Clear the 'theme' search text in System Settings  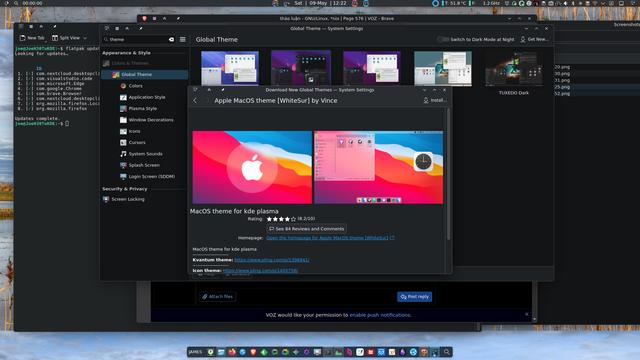[171, 40]
